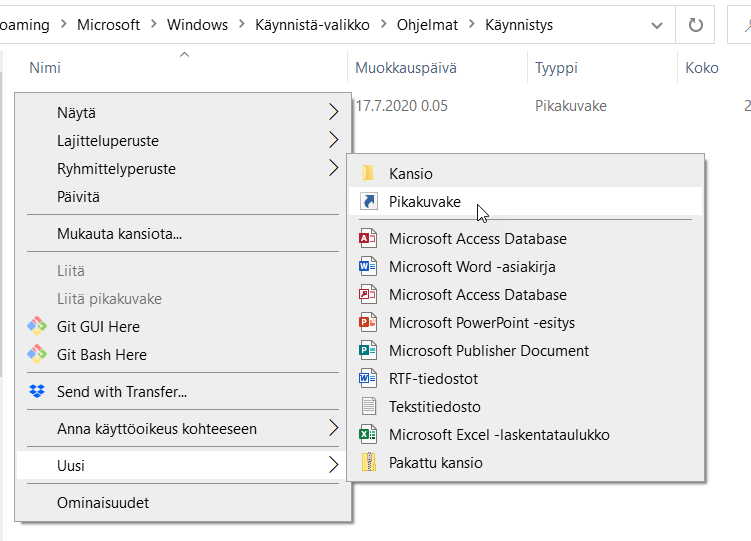
Task: Select the Pikakuvake shortcut icon
Action: [x=369, y=202]
